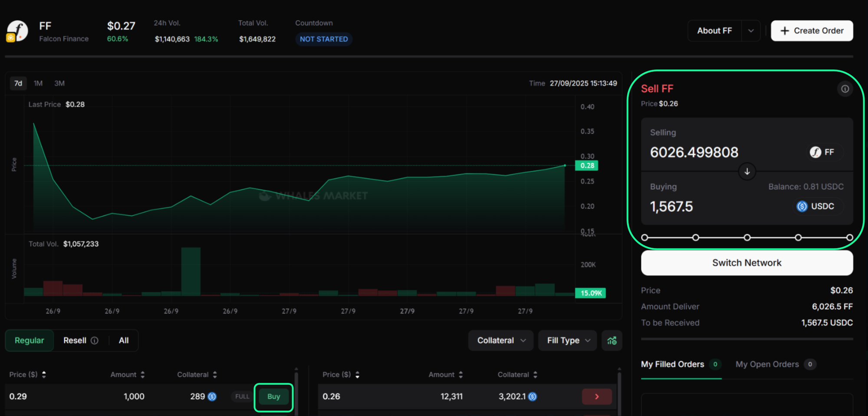Click the Falcon Finance token logo

click(17, 31)
